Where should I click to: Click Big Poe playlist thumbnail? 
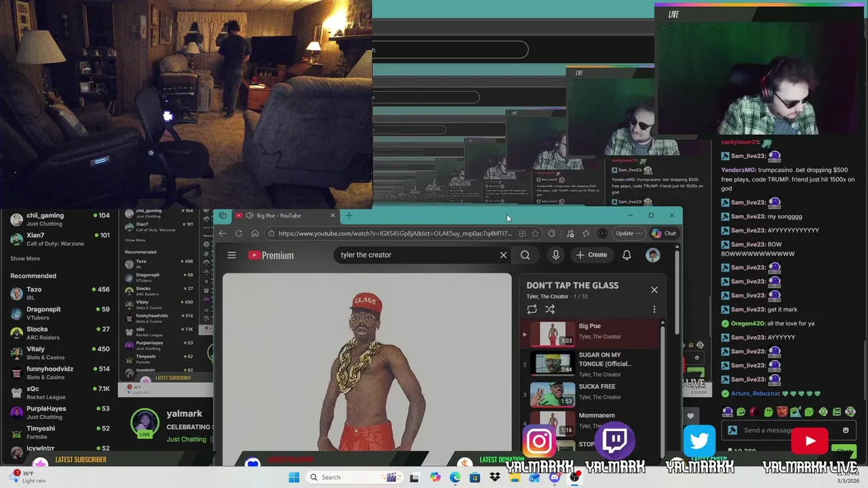(x=552, y=335)
